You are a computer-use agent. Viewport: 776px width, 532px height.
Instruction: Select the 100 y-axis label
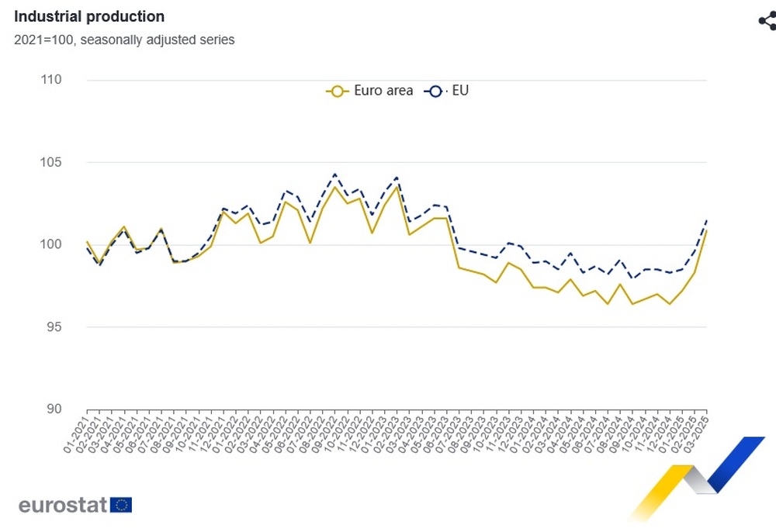tap(50, 245)
